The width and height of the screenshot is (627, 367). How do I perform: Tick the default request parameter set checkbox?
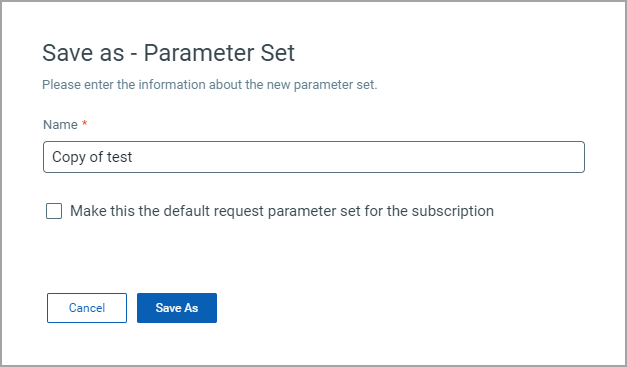[x=54, y=211]
